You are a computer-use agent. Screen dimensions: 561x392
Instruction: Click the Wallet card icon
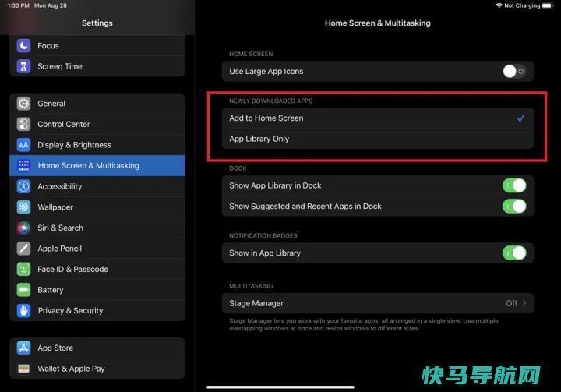point(23,369)
